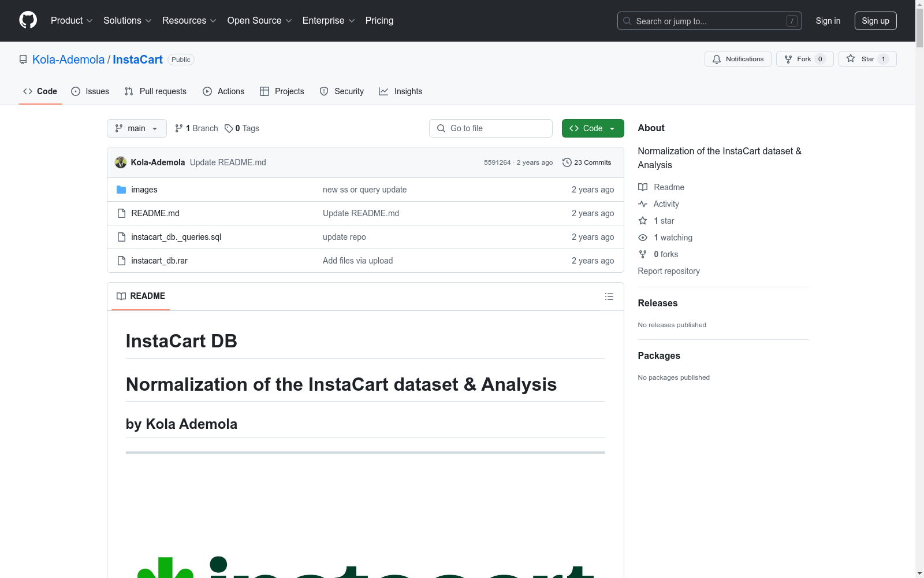The width and height of the screenshot is (924, 578).
Task: Open the Insights tab
Action: (x=400, y=91)
